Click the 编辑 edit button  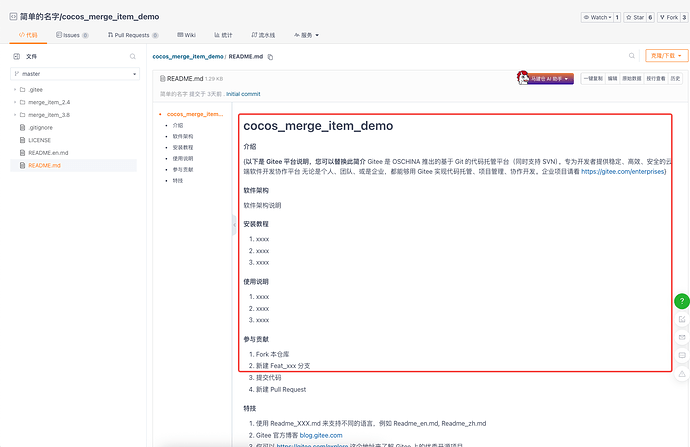[613, 79]
